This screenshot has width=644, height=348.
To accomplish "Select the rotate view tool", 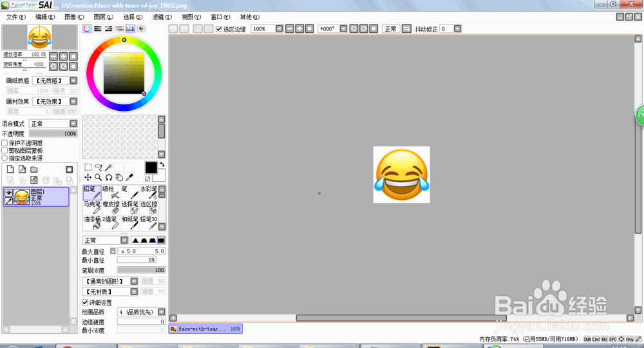I will 108,177.
